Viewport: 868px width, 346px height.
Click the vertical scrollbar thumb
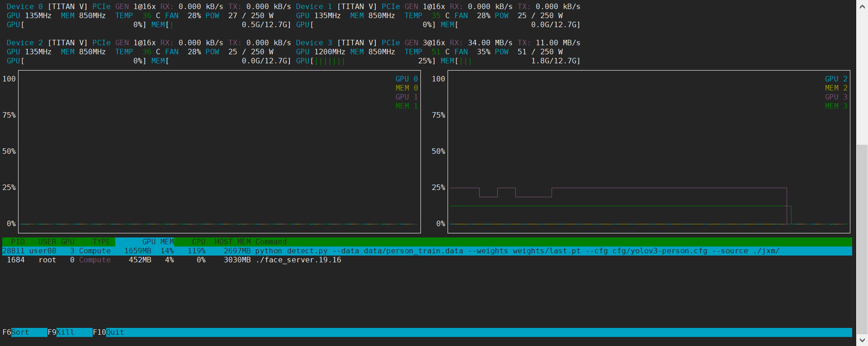pyautogui.click(x=862, y=239)
